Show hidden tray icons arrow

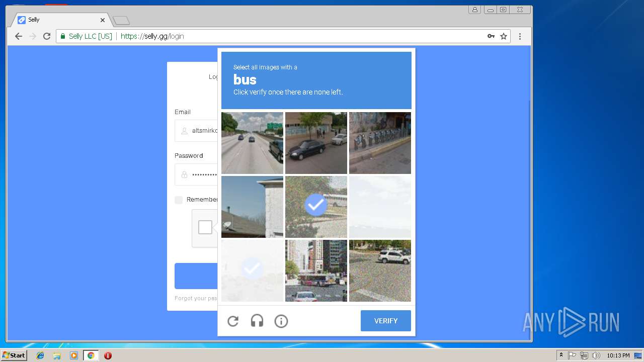(x=561, y=355)
